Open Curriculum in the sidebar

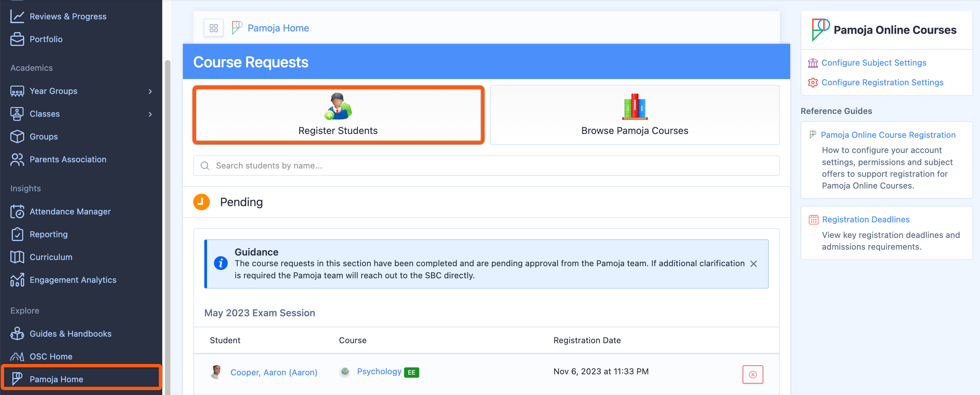point(51,257)
